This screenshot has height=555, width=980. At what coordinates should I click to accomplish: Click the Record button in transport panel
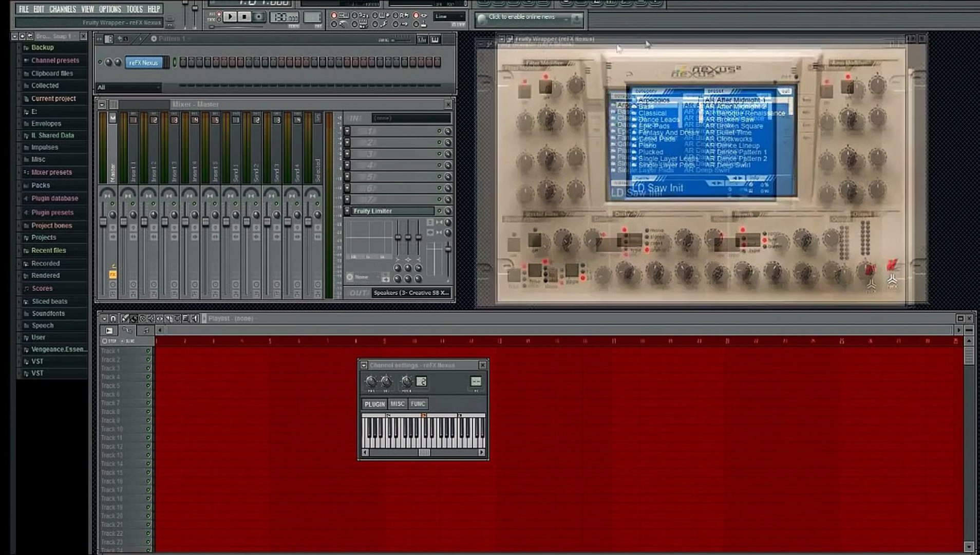[259, 17]
